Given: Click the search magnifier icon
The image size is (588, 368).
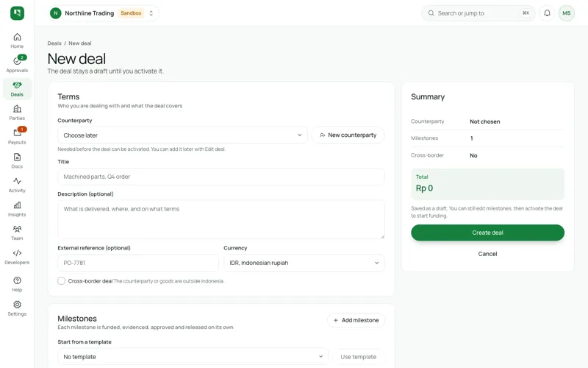Looking at the screenshot, I should tap(431, 13).
